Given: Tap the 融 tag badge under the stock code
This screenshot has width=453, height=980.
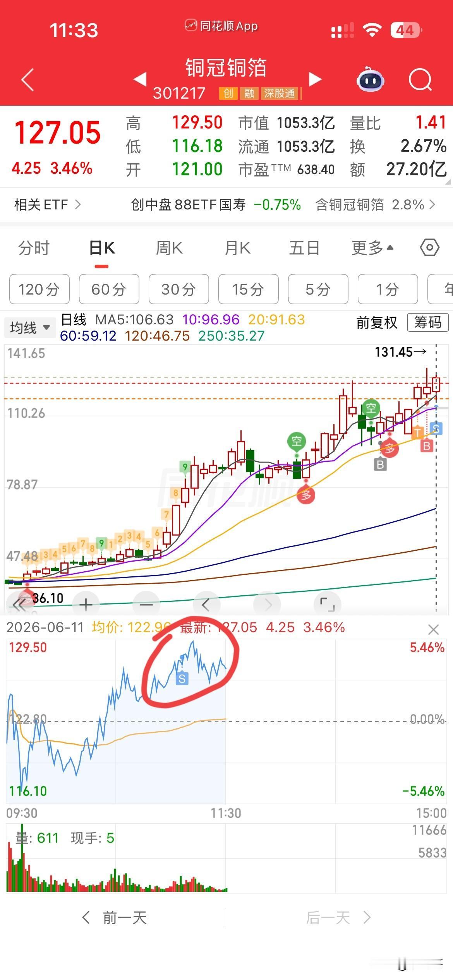Looking at the screenshot, I should tap(249, 93).
